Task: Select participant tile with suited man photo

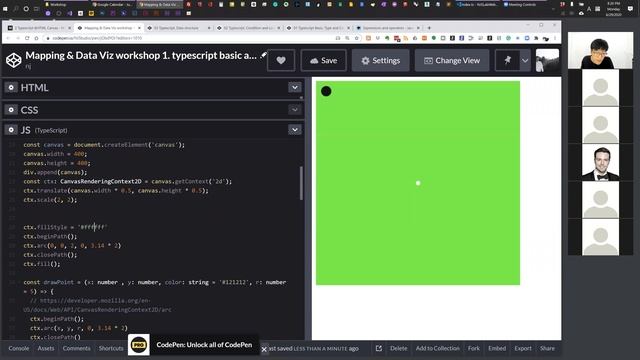Action: pyautogui.click(x=600, y=162)
